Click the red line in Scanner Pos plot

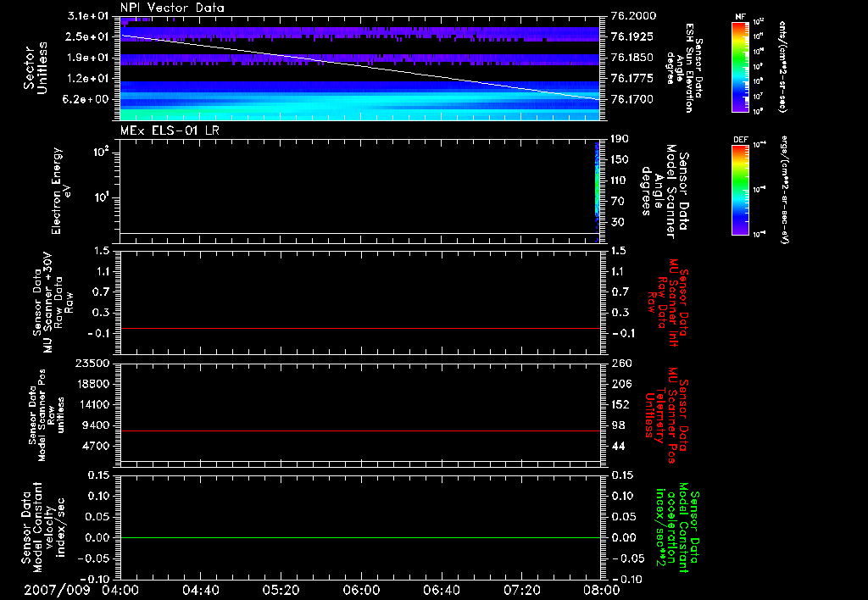360,431
